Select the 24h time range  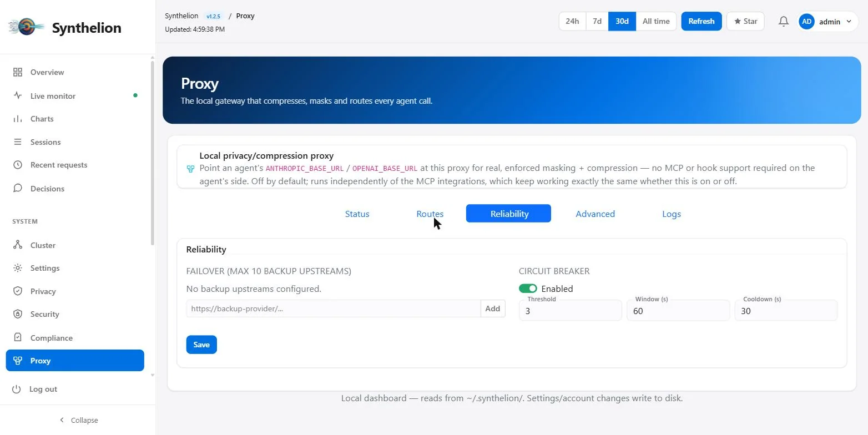572,21
